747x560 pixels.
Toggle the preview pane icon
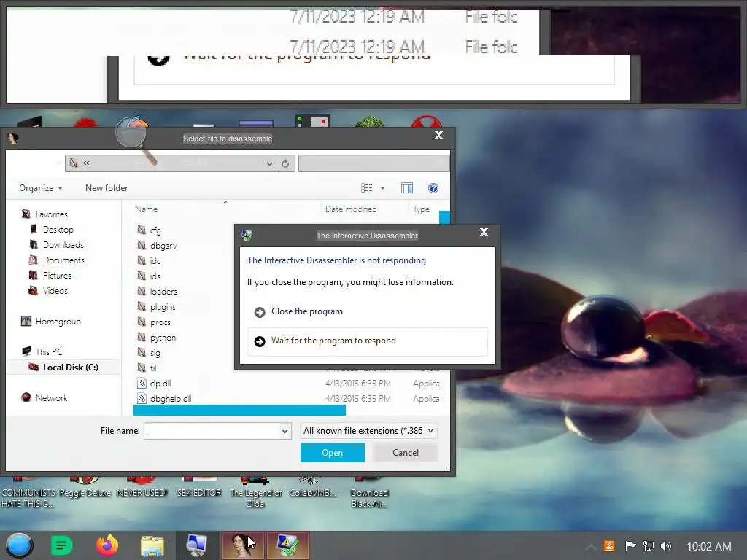pyautogui.click(x=407, y=188)
